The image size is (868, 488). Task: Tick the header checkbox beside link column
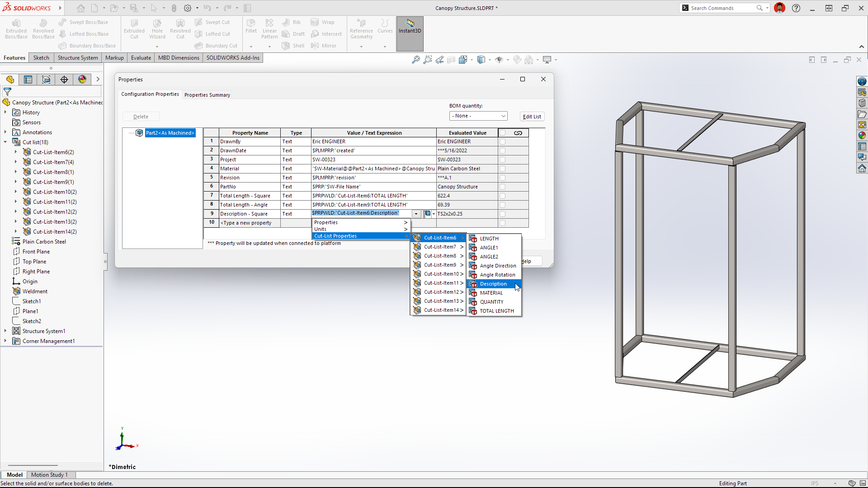[502, 133]
